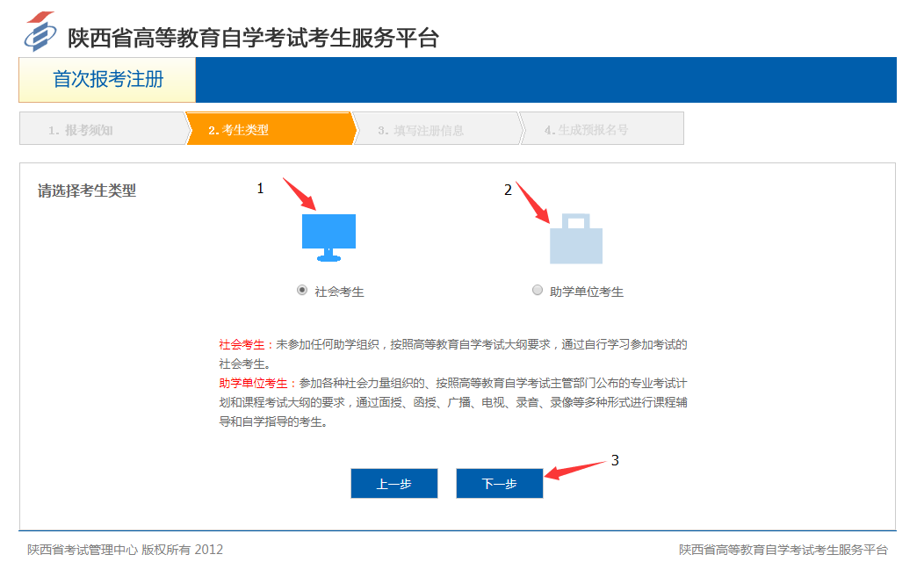Click the red arrow pointing to the briefcase icon

click(x=531, y=200)
